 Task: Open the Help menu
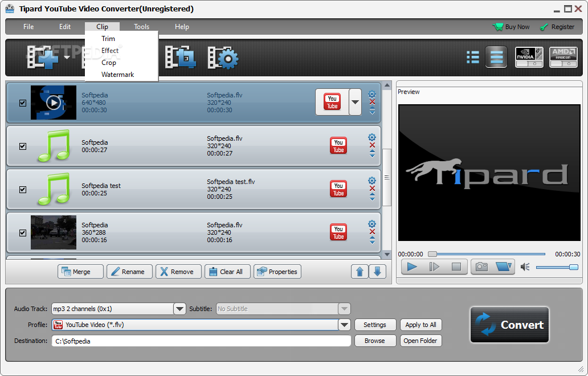point(182,27)
